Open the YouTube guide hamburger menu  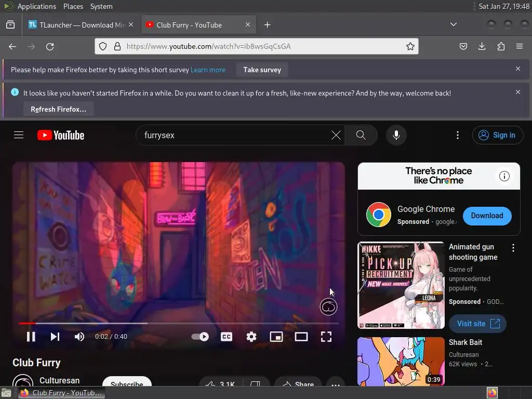19,135
